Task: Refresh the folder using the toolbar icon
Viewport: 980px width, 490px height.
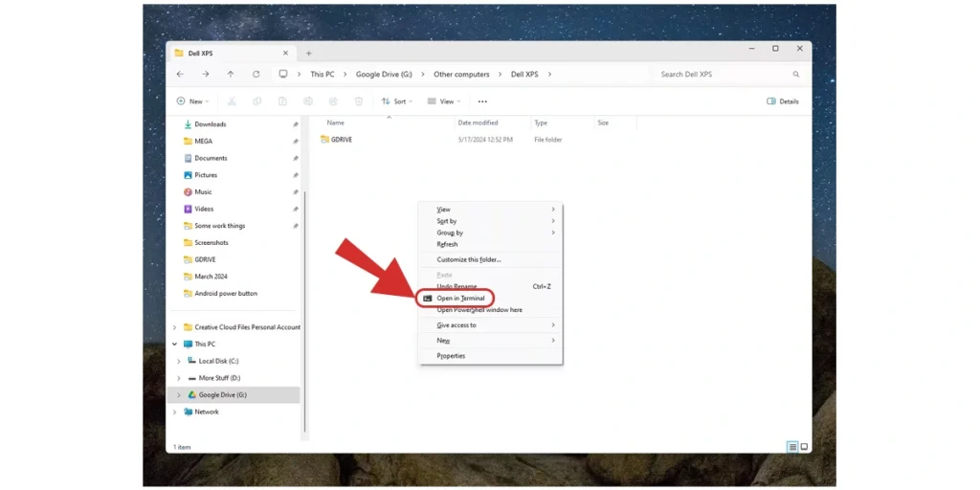Action: 256,75
